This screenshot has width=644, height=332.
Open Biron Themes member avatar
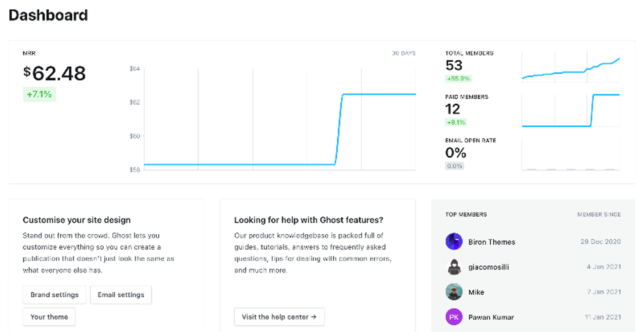click(454, 241)
